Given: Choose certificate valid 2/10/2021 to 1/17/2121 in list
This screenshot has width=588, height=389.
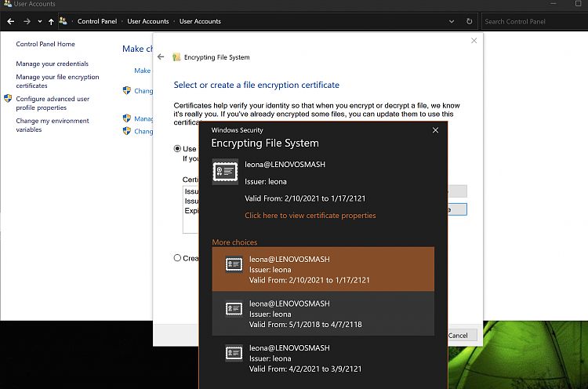Looking at the screenshot, I should [x=323, y=269].
